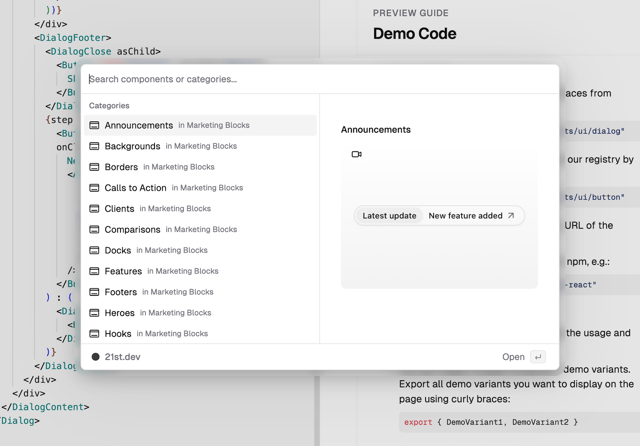Click the export DemoVariant1 code snippet
Screen dimensions: 640x446
pos(491,422)
